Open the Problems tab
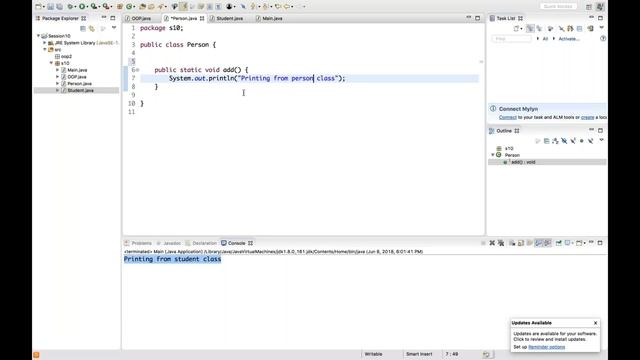This screenshot has height=360, width=640. 141,243
